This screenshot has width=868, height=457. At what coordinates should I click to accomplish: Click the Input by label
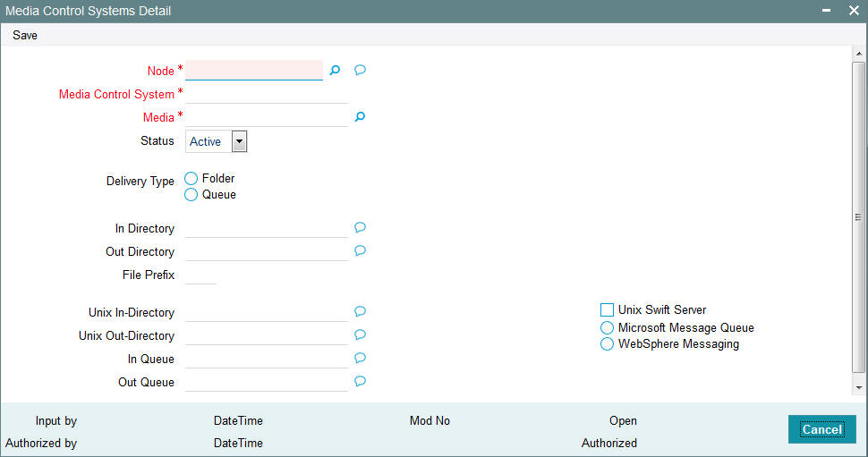(55, 420)
